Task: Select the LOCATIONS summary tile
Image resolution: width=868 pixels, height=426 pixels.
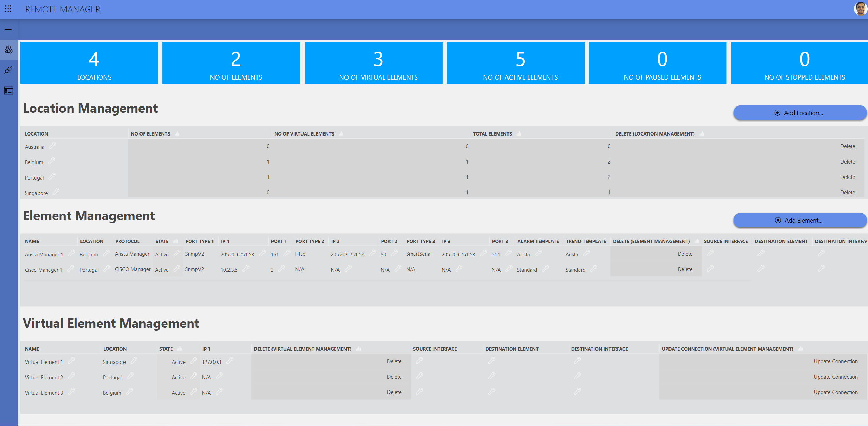Action: [x=89, y=62]
